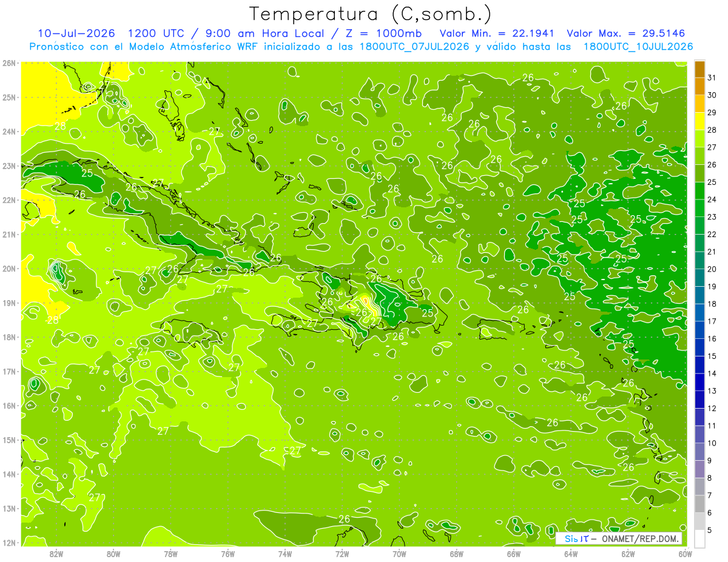Click the '24N' latitude axis label
This screenshot has height=562, width=728.
pos(9,132)
